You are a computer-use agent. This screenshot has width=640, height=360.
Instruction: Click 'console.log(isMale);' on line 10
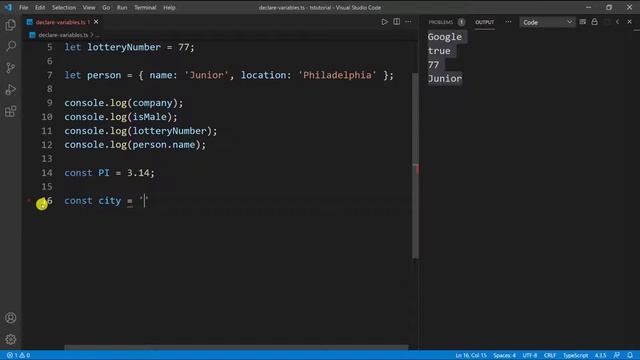pos(121,117)
